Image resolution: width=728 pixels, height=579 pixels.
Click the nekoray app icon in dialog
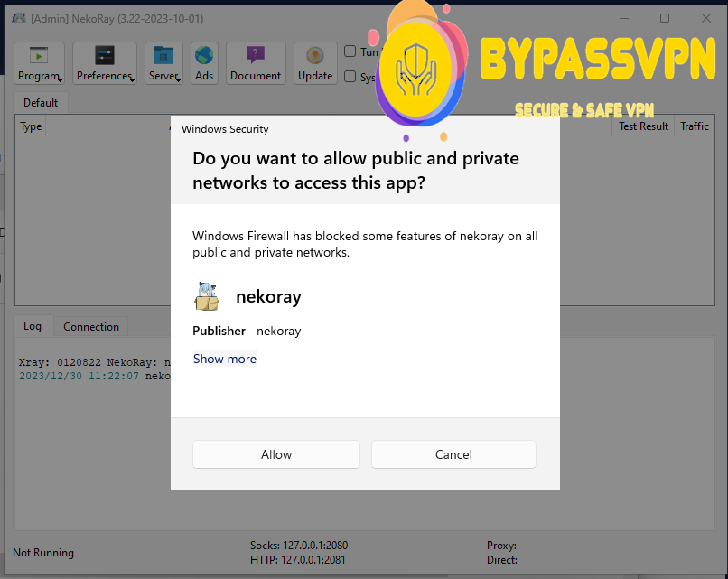tap(206, 296)
